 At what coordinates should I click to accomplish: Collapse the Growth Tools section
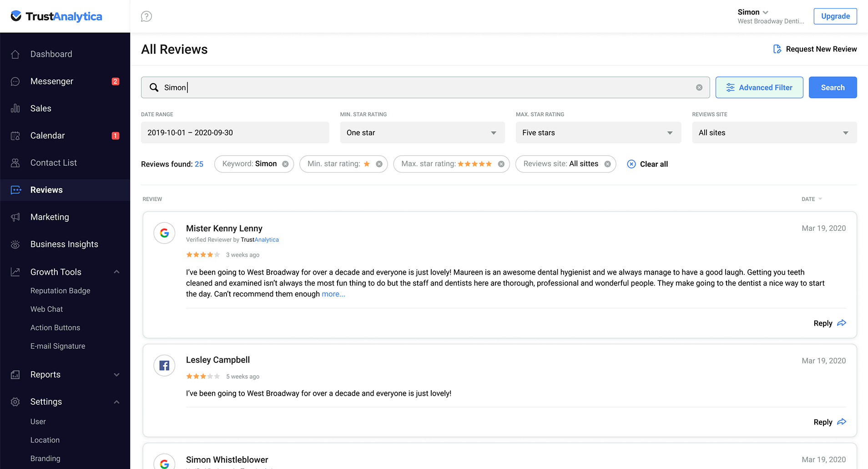pyautogui.click(x=116, y=272)
